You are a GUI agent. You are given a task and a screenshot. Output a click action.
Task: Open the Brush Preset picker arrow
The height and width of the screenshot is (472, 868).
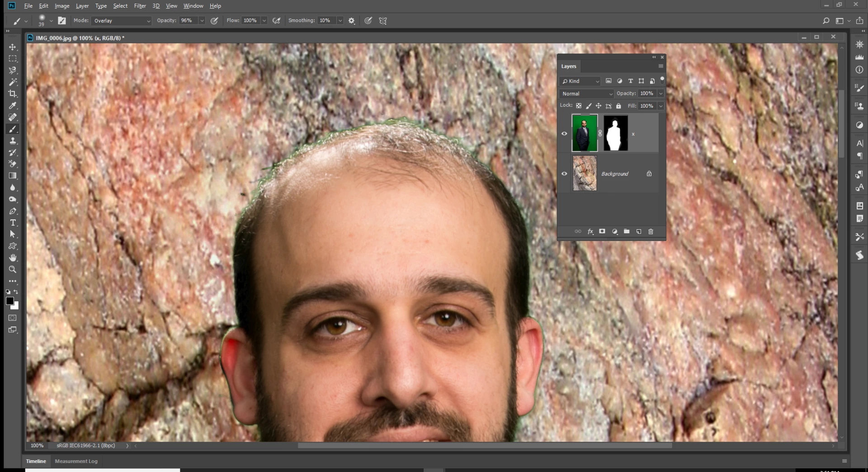51,21
